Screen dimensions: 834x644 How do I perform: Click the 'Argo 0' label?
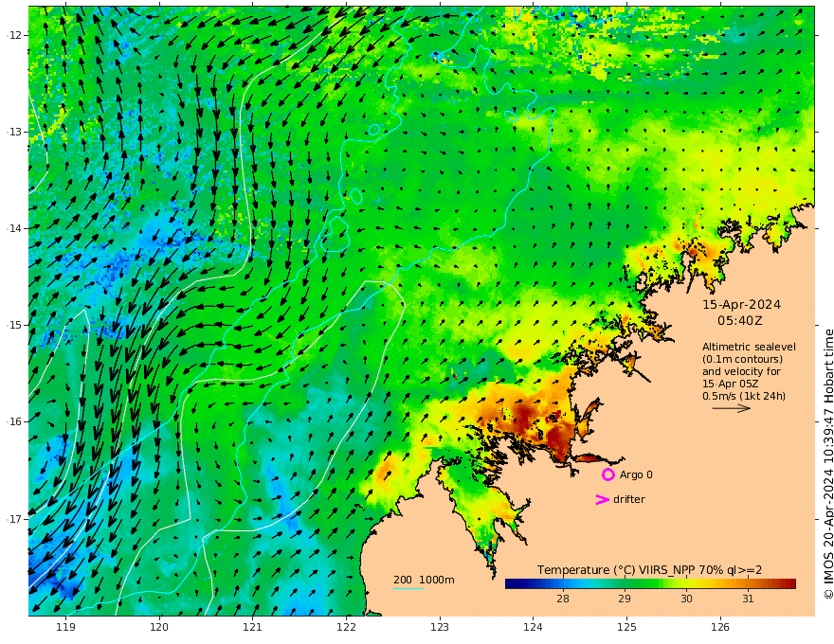click(x=636, y=474)
